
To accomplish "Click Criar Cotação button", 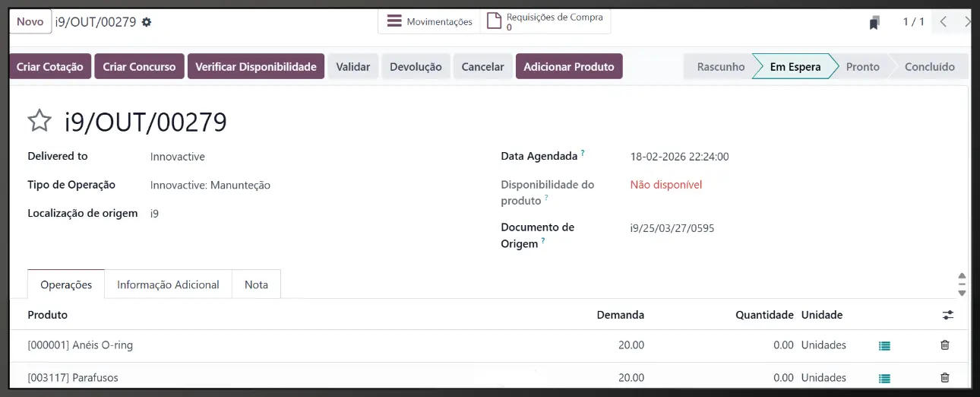I will [50, 66].
